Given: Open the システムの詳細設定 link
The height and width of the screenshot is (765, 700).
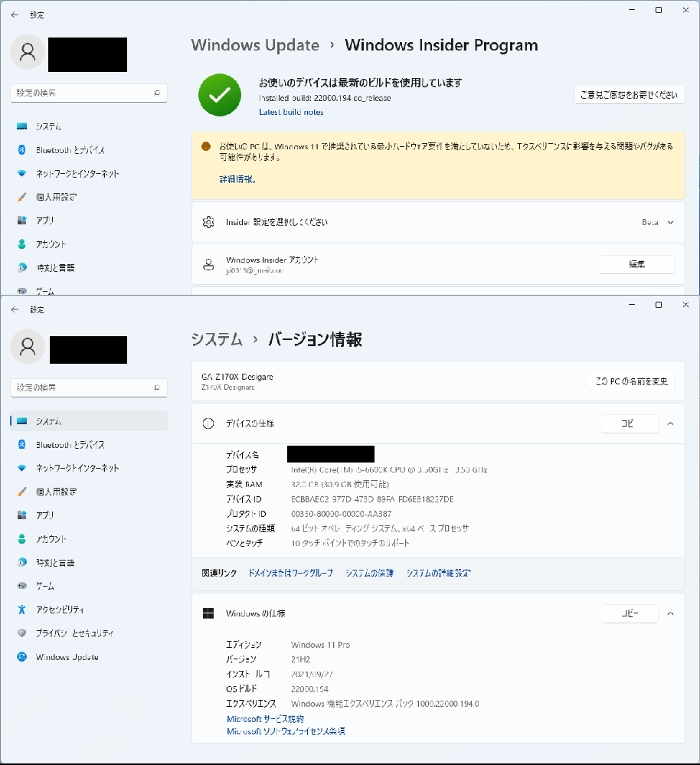Looking at the screenshot, I should tap(439, 573).
